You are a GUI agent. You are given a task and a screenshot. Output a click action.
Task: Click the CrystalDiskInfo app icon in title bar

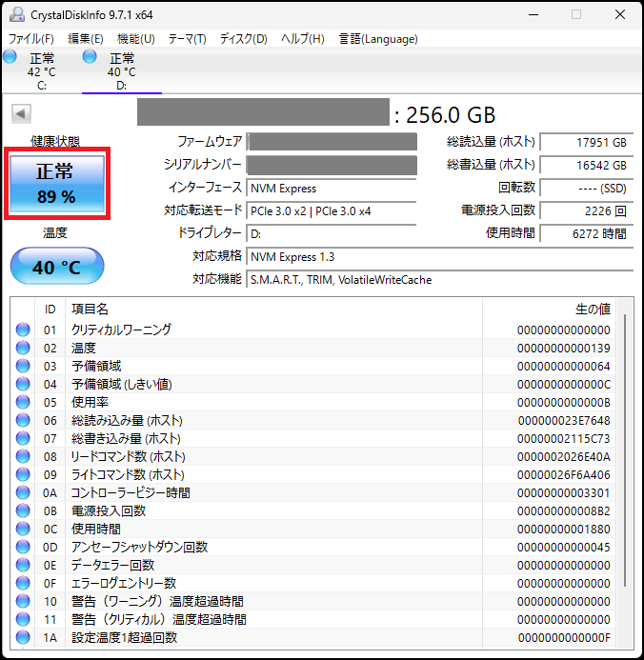click(17, 14)
